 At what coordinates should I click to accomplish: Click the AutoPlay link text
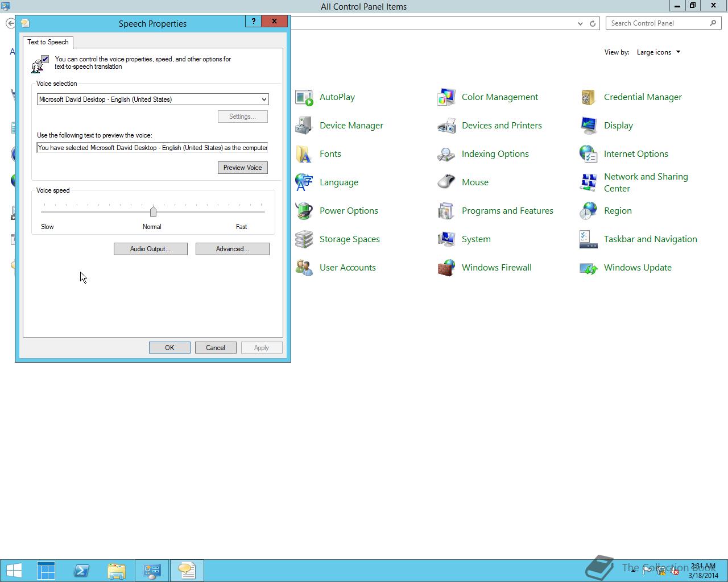point(337,97)
